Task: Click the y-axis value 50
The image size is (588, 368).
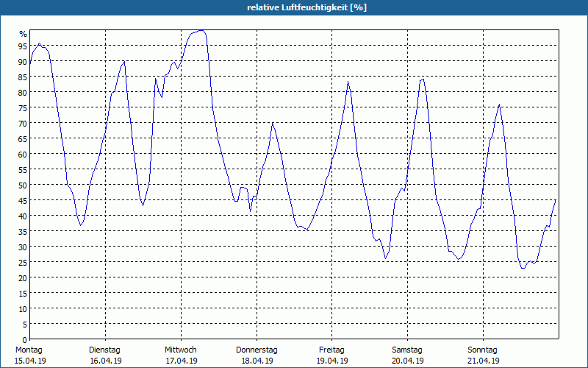Action: [x=23, y=185]
